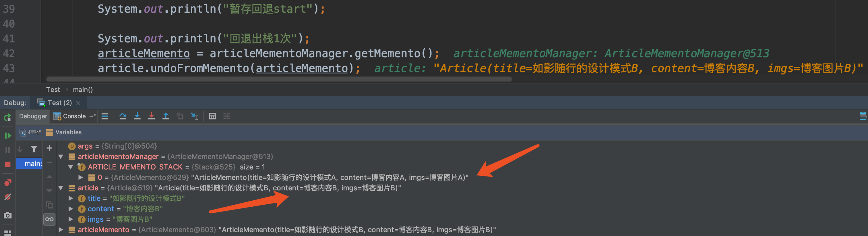This screenshot has width=868, height=236.
Task: Force step into with red arrow
Action: (151, 116)
